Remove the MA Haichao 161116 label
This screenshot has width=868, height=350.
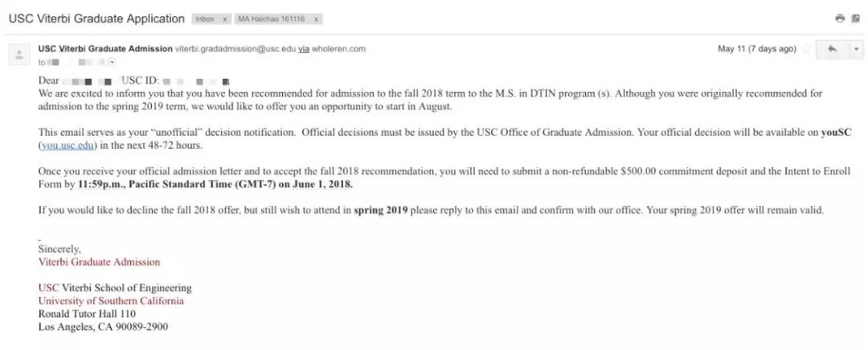[x=317, y=18]
